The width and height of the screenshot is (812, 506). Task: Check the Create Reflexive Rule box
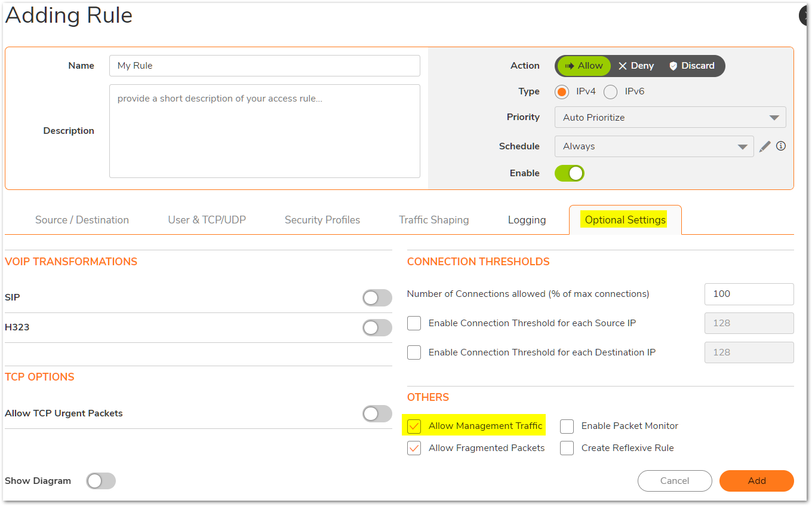[567, 448]
